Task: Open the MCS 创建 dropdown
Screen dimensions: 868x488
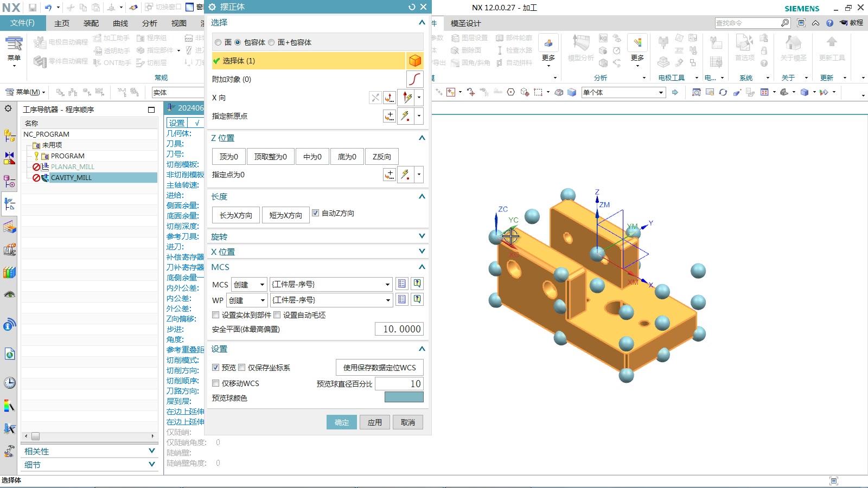Action: tap(249, 284)
